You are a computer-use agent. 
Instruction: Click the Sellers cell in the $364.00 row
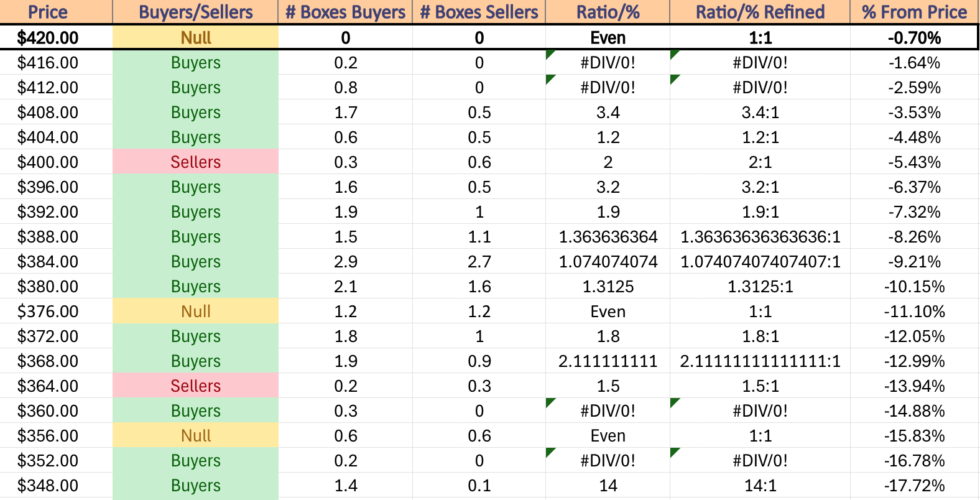(195, 386)
